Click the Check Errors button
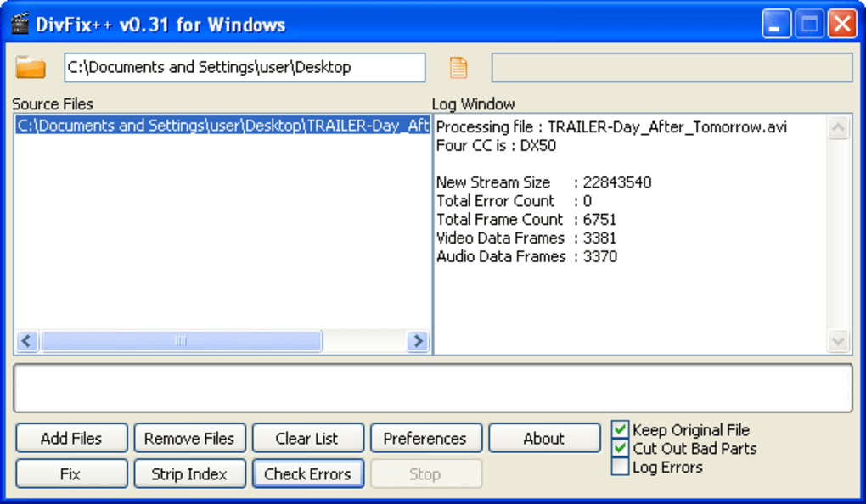This screenshot has width=866, height=504. click(x=307, y=473)
